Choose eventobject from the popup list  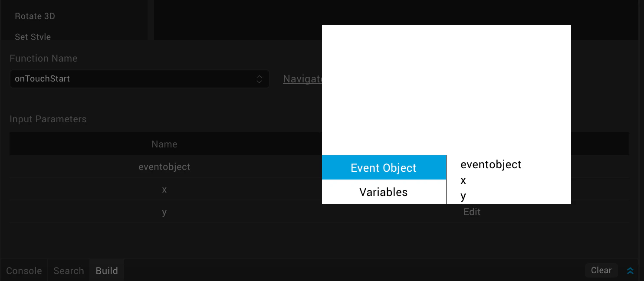pos(491,164)
